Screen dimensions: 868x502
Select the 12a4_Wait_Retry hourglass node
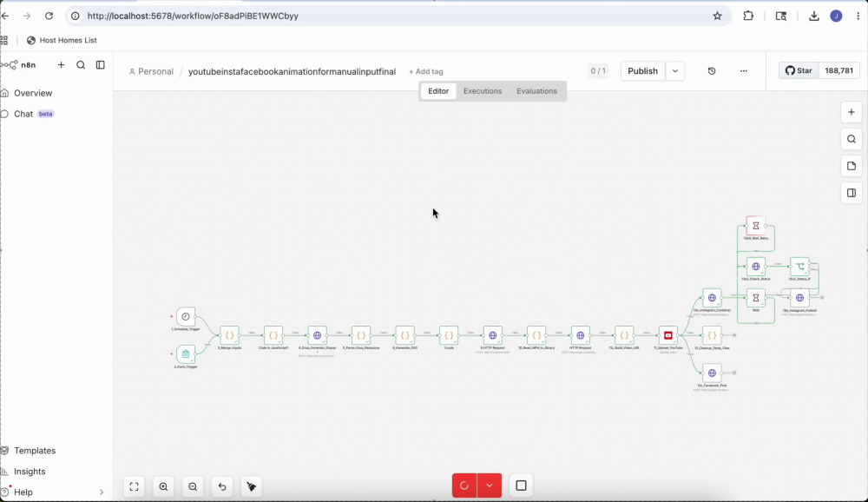(756, 226)
